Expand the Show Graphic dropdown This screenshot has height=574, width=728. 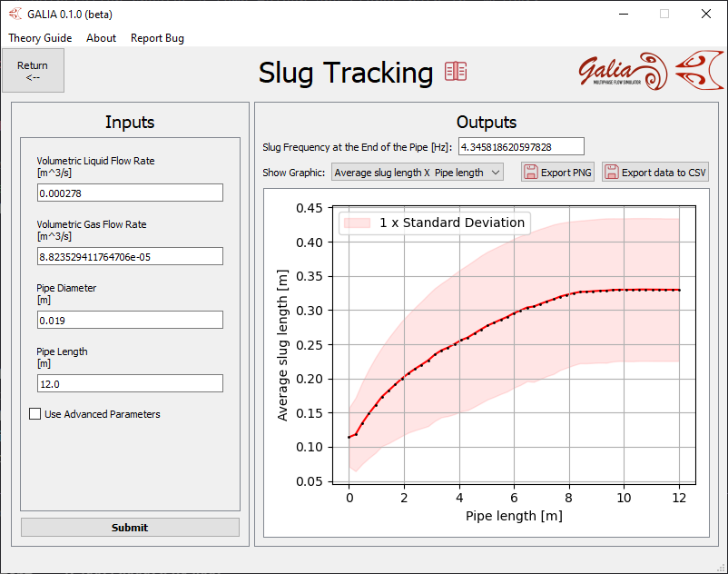point(417,173)
